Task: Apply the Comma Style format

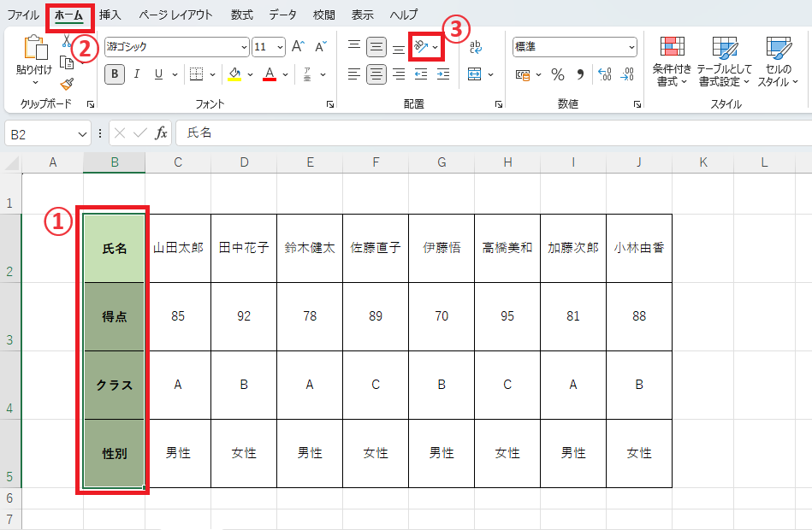Action: [x=580, y=75]
